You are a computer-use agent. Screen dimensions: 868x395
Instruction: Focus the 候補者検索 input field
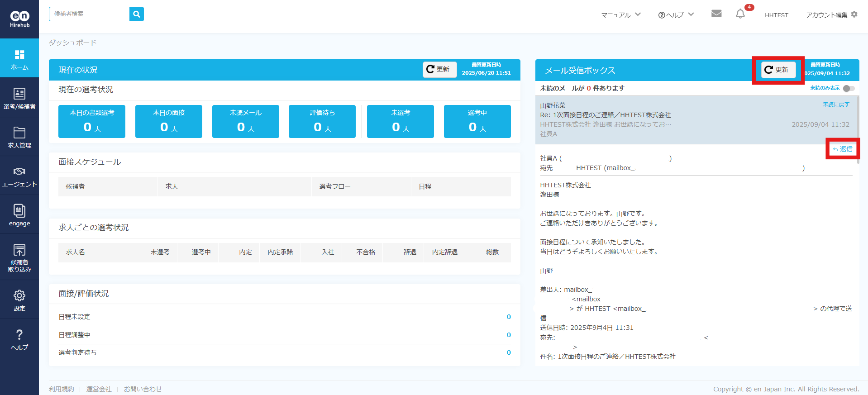(x=89, y=14)
